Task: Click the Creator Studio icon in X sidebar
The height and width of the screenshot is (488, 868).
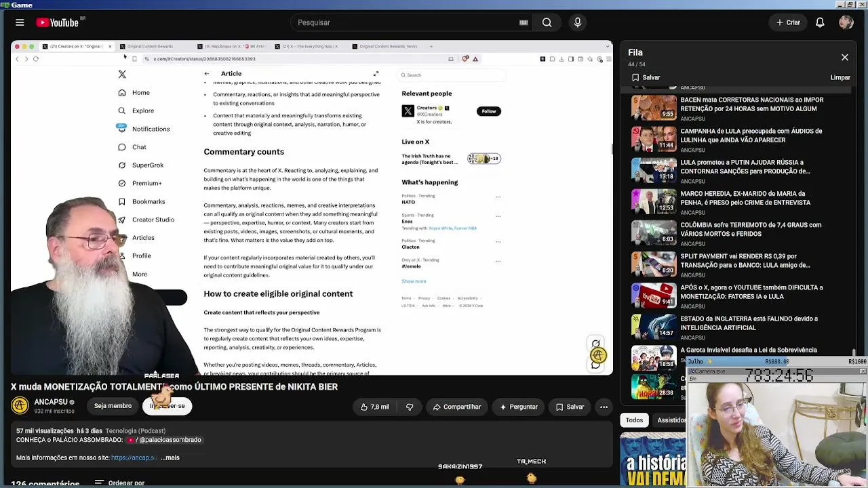Action: [x=122, y=220]
